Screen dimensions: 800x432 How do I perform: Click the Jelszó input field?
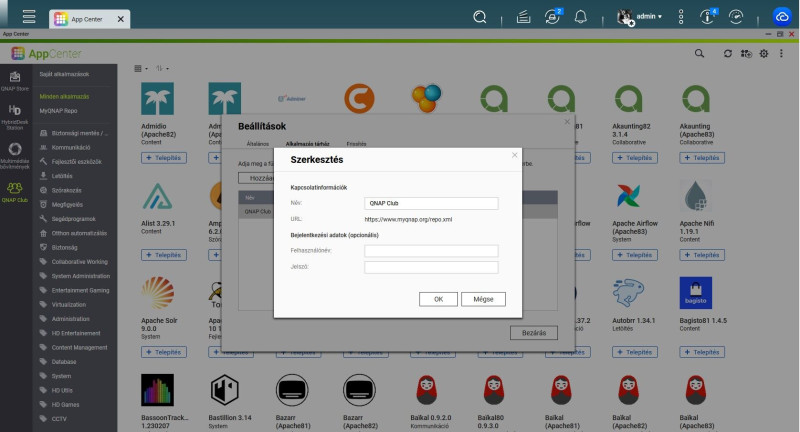pos(431,267)
